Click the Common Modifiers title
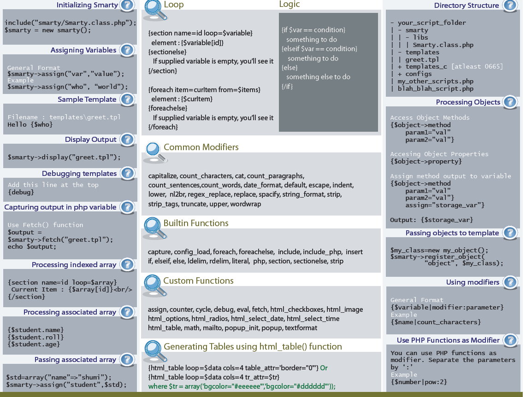 (201, 147)
